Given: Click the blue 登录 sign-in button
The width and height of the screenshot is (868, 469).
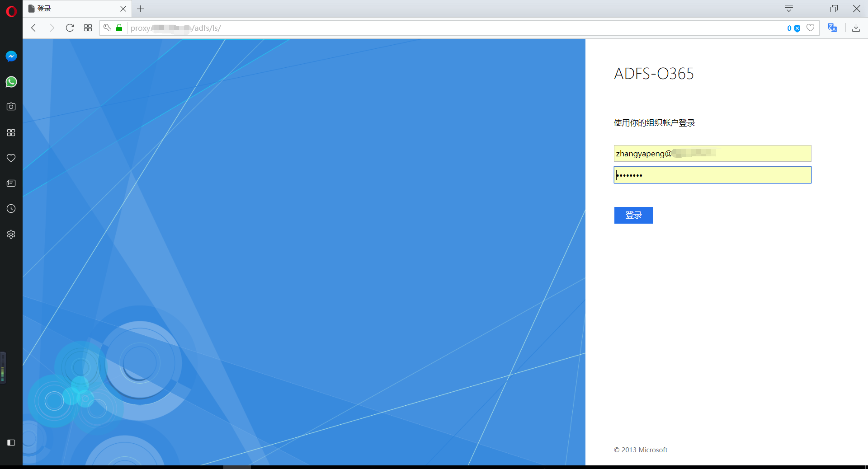Looking at the screenshot, I should click(633, 215).
